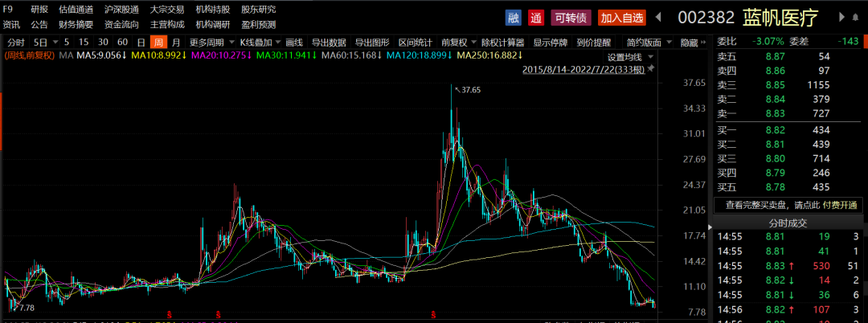
Task: Open the 机构持股 institutional holdings menu
Action: [213, 10]
